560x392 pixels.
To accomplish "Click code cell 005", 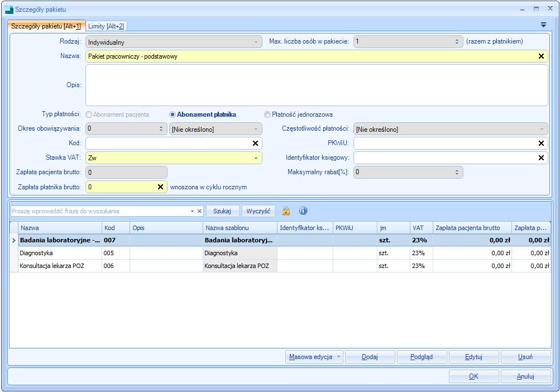I will (x=116, y=253).
